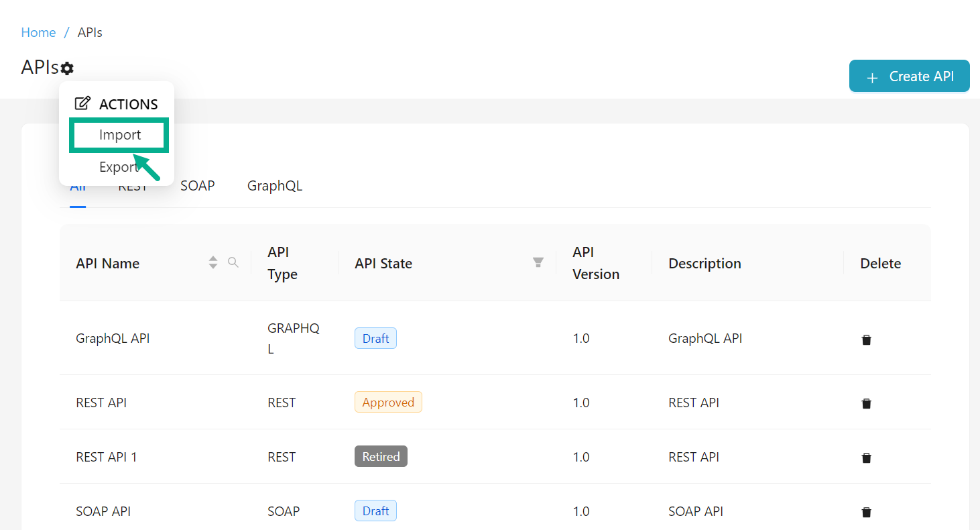Sort the API Name column arrows

213,263
